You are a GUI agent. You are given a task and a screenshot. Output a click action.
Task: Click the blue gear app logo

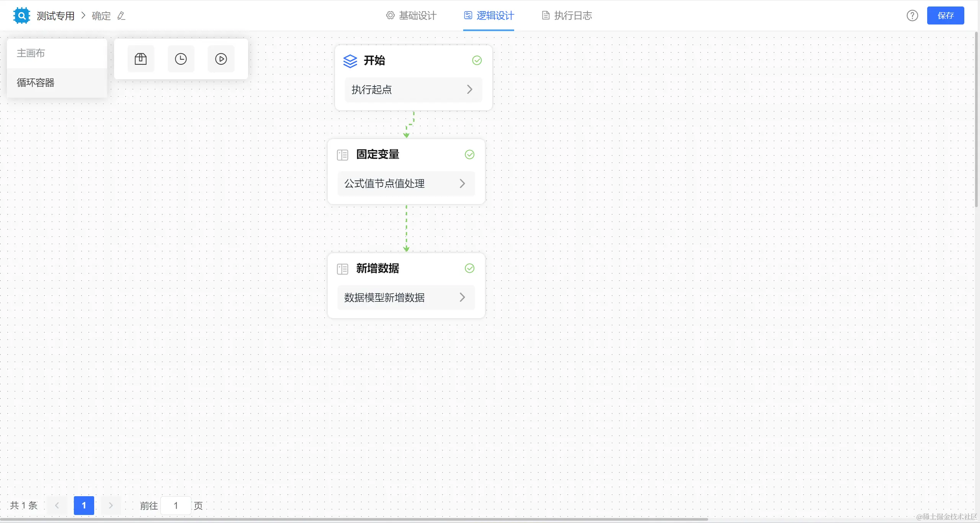(x=21, y=16)
